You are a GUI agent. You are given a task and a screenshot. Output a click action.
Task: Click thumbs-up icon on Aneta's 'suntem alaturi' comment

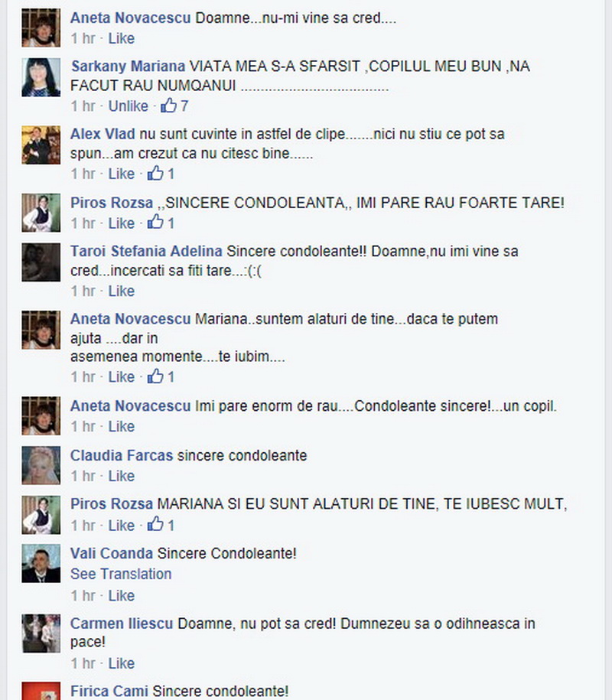click(x=155, y=376)
